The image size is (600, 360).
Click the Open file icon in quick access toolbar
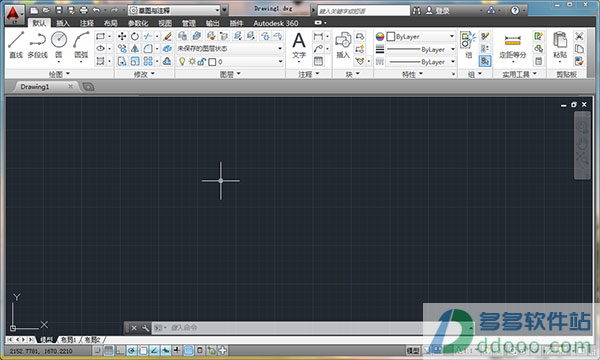pyautogui.click(x=46, y=10)
